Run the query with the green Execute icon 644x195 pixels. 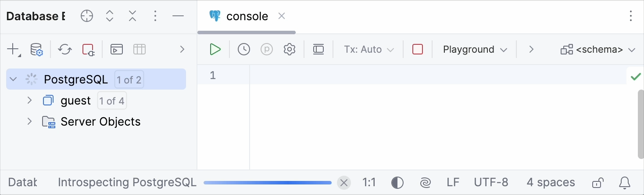pyautogui.click(x=215, y=49)
